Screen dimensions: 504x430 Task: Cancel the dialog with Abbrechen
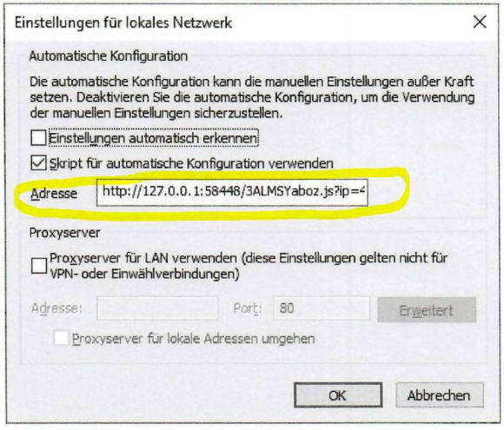coord(439,395)
